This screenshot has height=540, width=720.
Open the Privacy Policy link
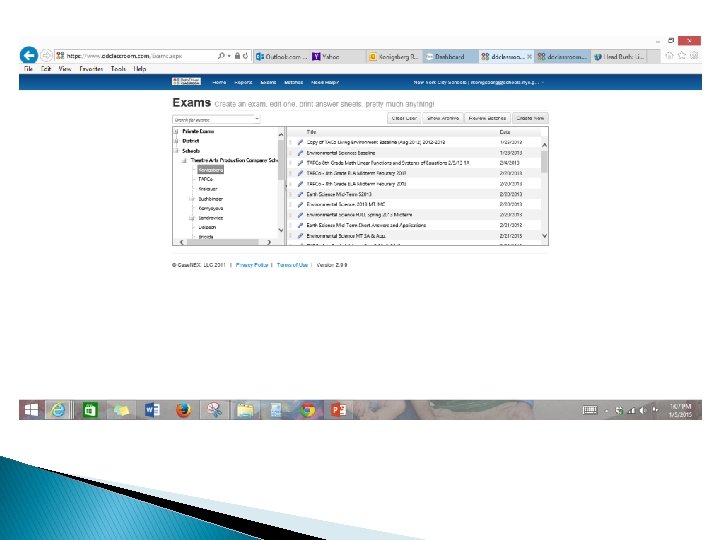(252, 265)
